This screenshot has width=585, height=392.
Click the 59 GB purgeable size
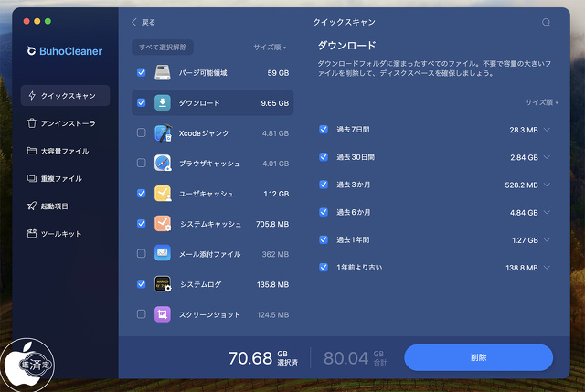tap(278, 73)
